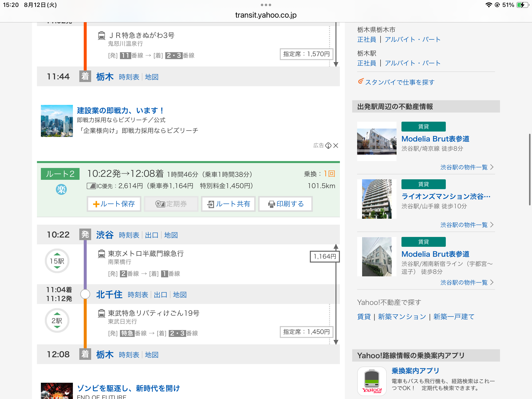This screenshot has height=399, width=532.
Task: Open the 建設業の即戦力、います！ ad link
Action: 120,111
